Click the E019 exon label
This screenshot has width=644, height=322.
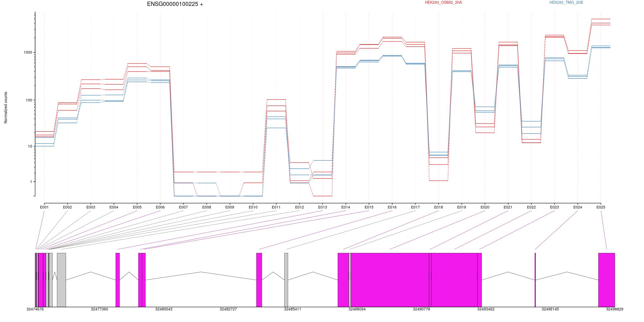pos(462,207)
